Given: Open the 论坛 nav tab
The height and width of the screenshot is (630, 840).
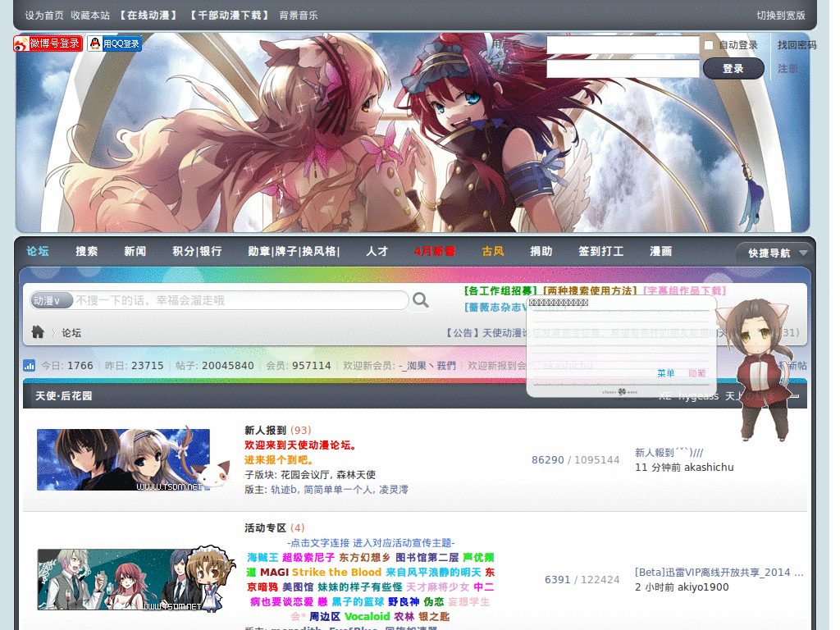Looking at the screenshot, I should pos(38,251).
